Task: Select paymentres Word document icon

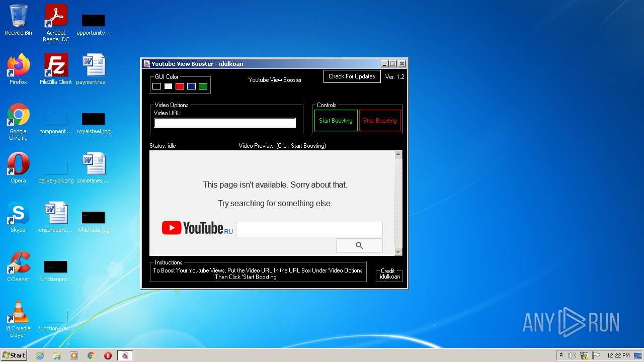Action: (x=94, y=69)
